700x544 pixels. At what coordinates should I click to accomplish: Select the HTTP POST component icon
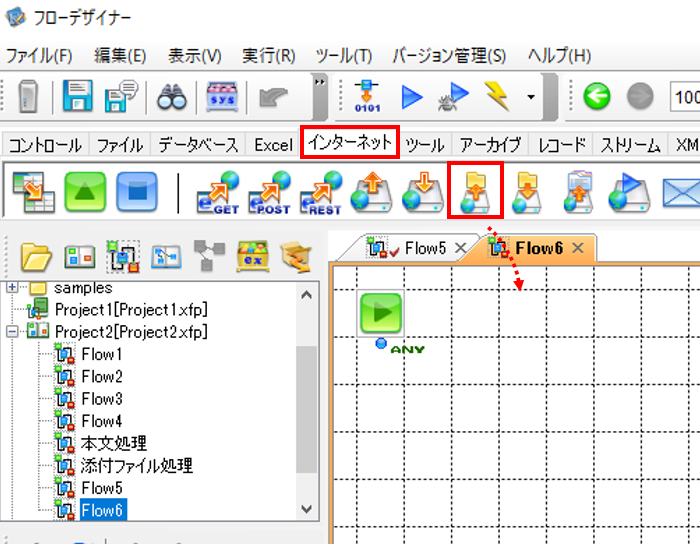[270, 193]
